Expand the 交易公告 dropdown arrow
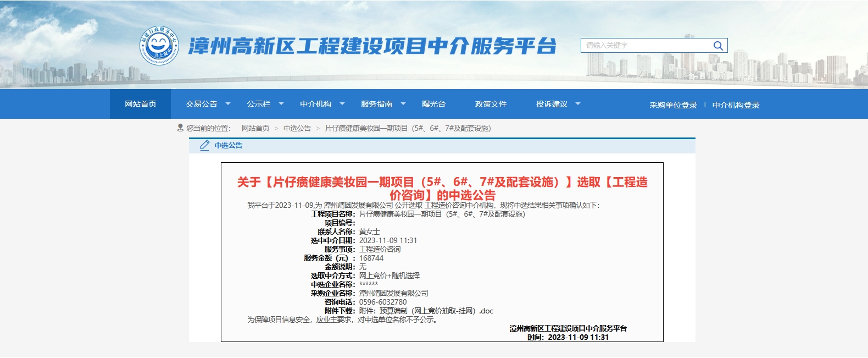The image size is (868, 358). (228, 103)
